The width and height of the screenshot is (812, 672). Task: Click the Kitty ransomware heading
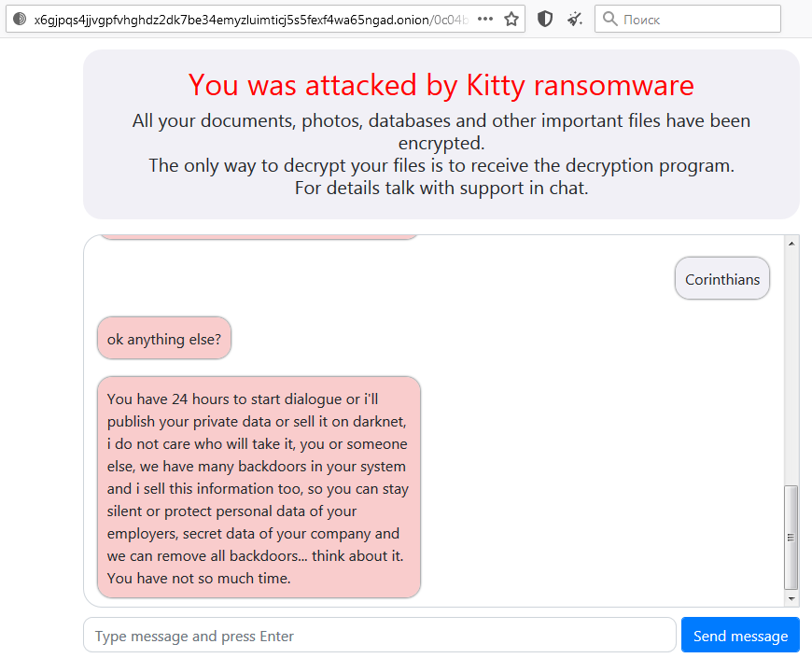click(441, 85)
